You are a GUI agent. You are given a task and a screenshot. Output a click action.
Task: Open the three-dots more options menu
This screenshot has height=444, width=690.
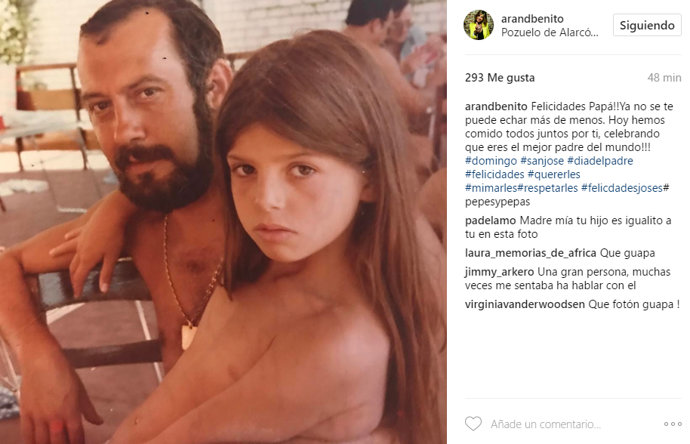[x=673, y=424]
